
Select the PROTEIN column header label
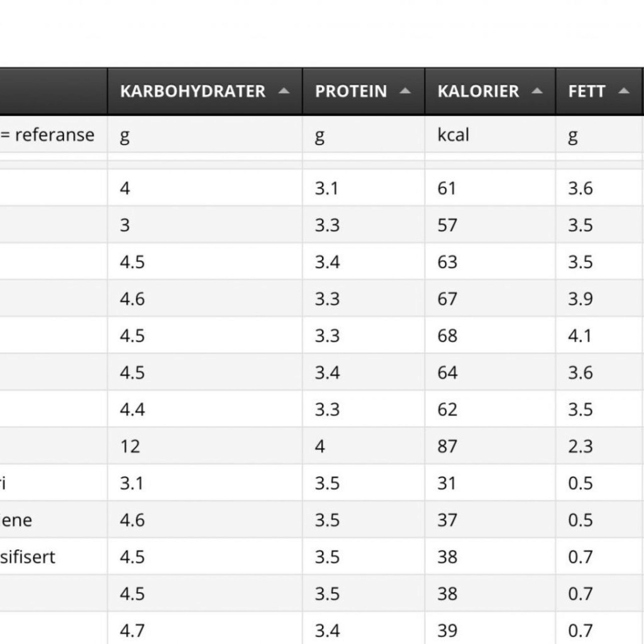(351, 91)
